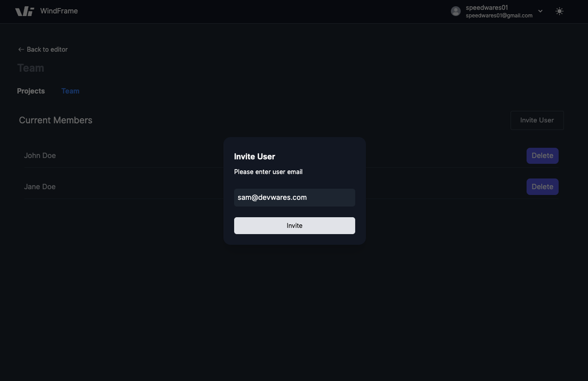This screenshot has width=588, height=381.
Task: Switch to the Projects tab
Action: point(30,91)
